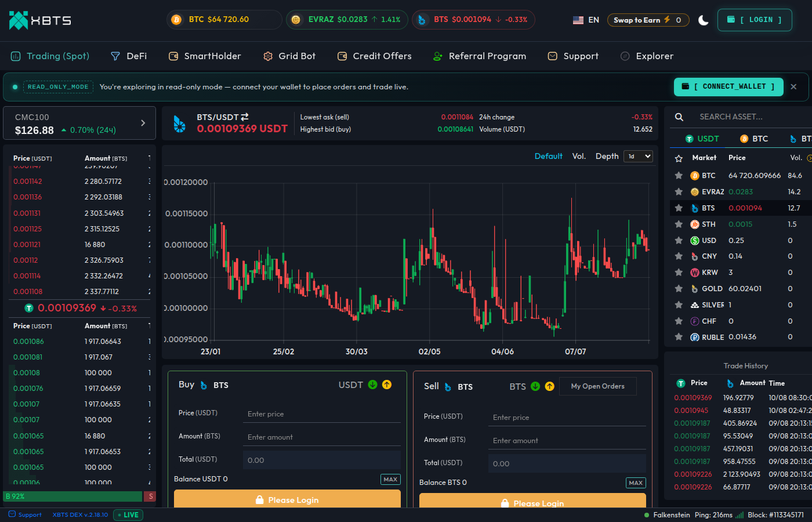Favorite the EVRAZ market star

tap(679, 191)
